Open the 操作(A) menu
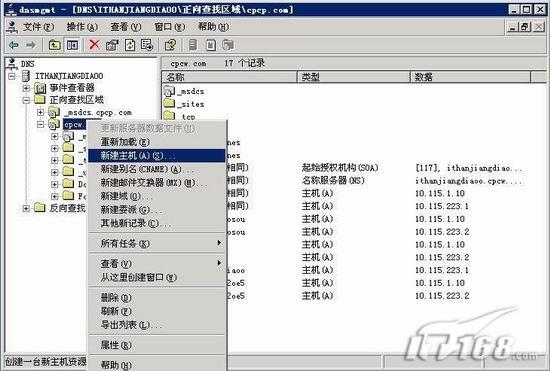 tap(82, 27)
